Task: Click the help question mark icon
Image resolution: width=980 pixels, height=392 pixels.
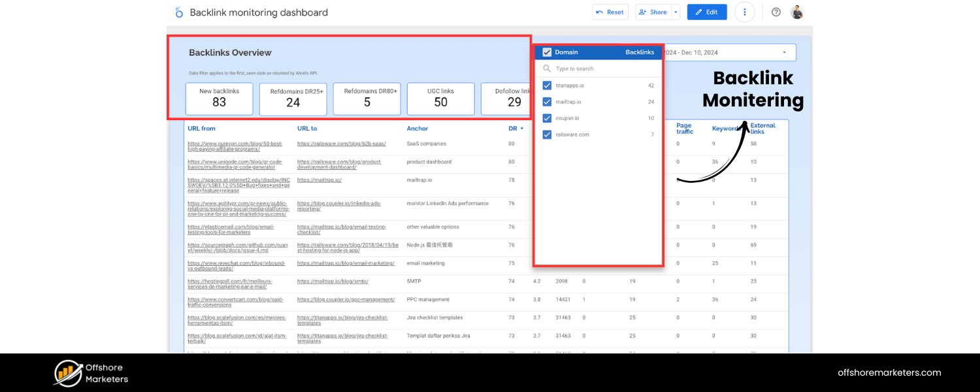Action: point(776,12)
